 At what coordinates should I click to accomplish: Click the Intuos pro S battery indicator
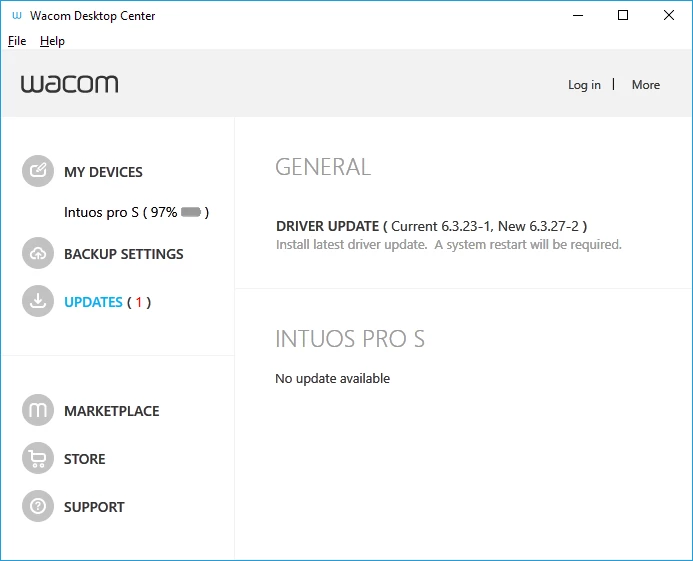click(x=191, y=212)
